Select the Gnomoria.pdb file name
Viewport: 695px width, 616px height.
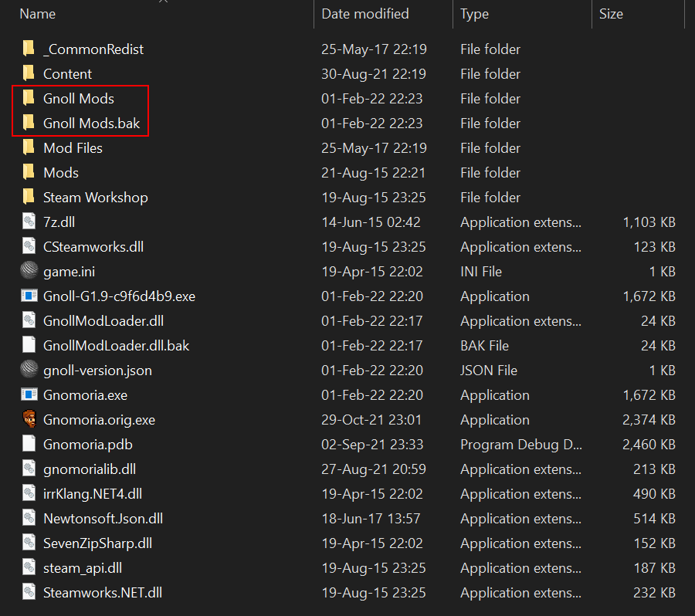(x=88, y=445)
